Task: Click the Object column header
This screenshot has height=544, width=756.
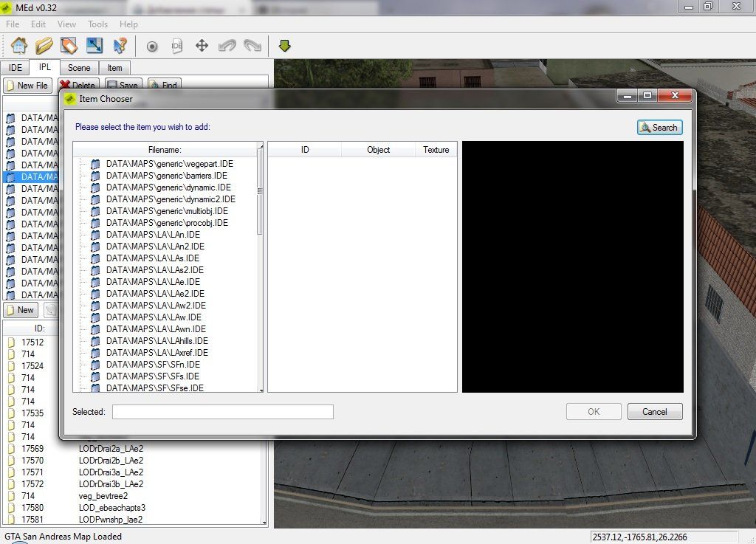Action: pyautogui.click(x=379, y=150)
